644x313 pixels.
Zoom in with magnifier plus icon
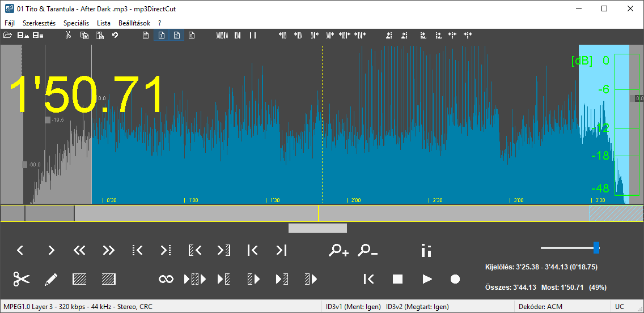click(338, 250)
